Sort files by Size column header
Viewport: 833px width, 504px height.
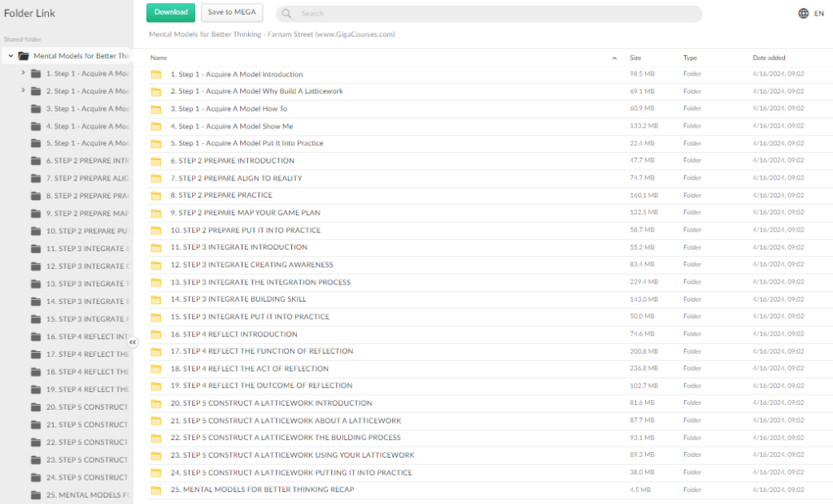[635, 58]
